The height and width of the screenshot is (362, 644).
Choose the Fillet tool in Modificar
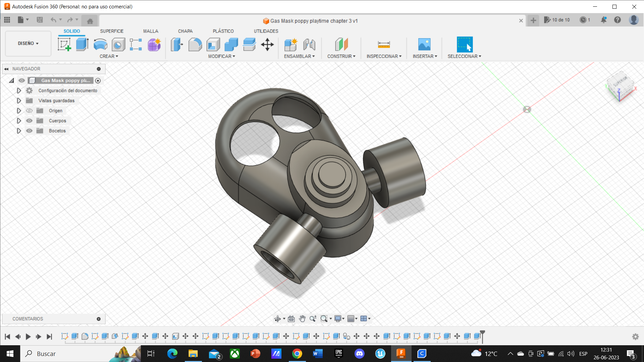point(195,44)
